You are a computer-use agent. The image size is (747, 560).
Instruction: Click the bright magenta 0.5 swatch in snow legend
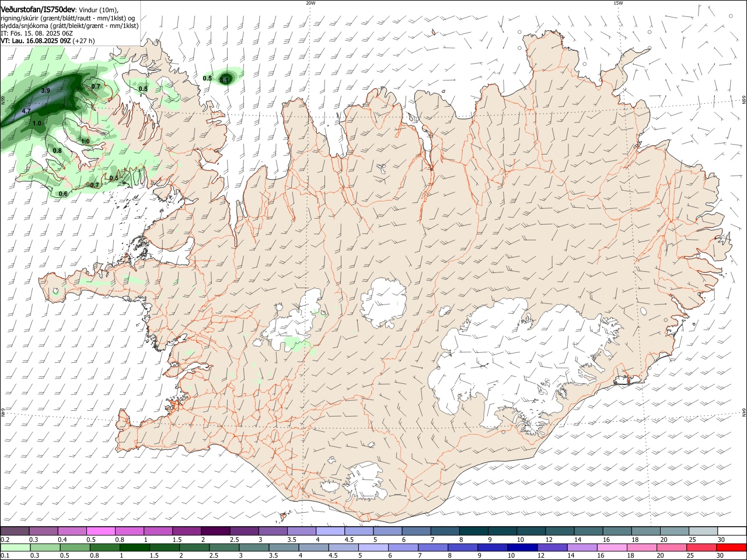(x=100, y=531)
